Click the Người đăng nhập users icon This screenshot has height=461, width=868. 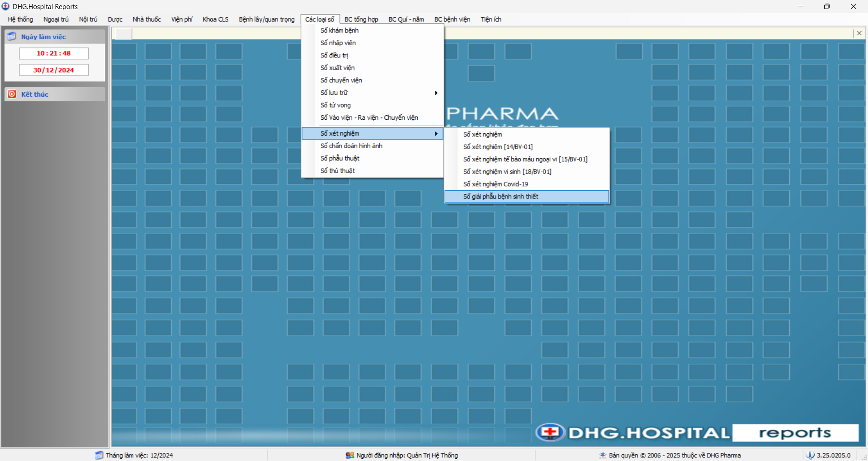coord(350,455)
